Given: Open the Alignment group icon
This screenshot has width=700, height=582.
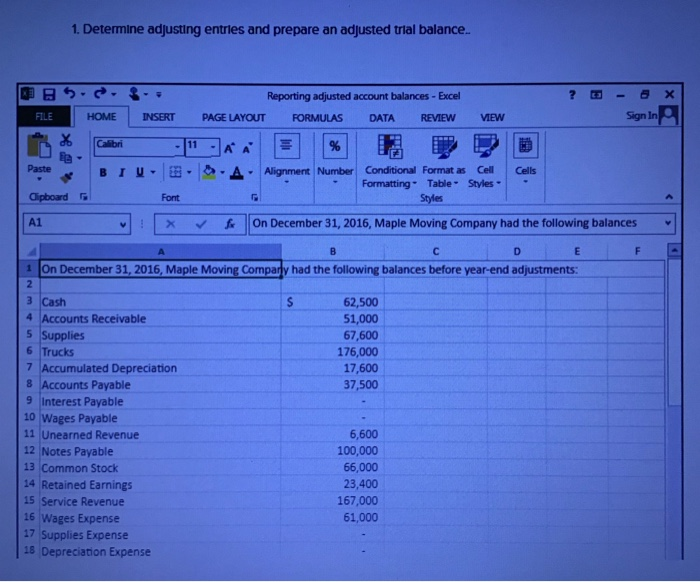Looking at the screenshot, I should pos(287,146).
